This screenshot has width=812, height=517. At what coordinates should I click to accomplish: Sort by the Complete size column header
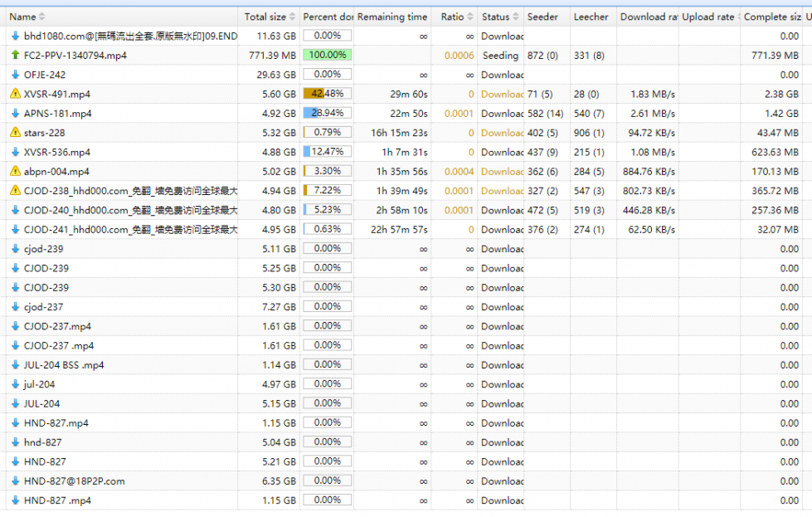pyautogui.click(x=772, y=17)
